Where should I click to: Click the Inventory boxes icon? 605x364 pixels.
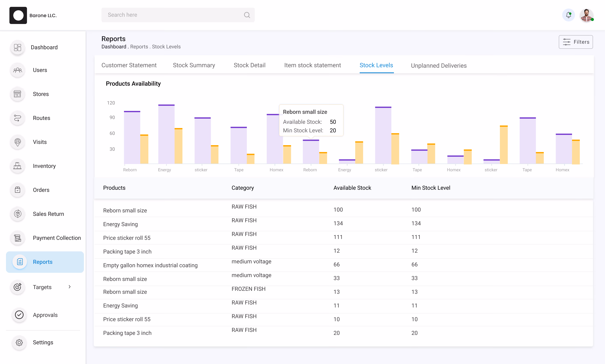coord(18,166)
